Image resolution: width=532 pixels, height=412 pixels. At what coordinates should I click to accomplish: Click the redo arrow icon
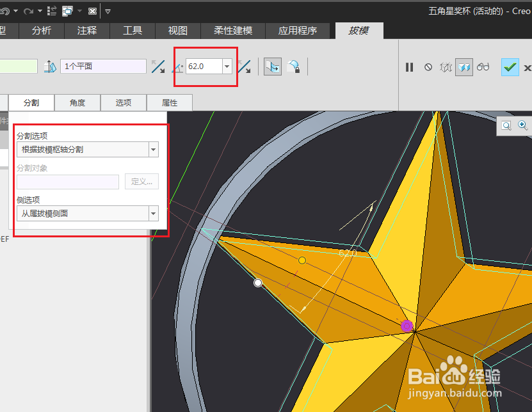coord(28,11)
